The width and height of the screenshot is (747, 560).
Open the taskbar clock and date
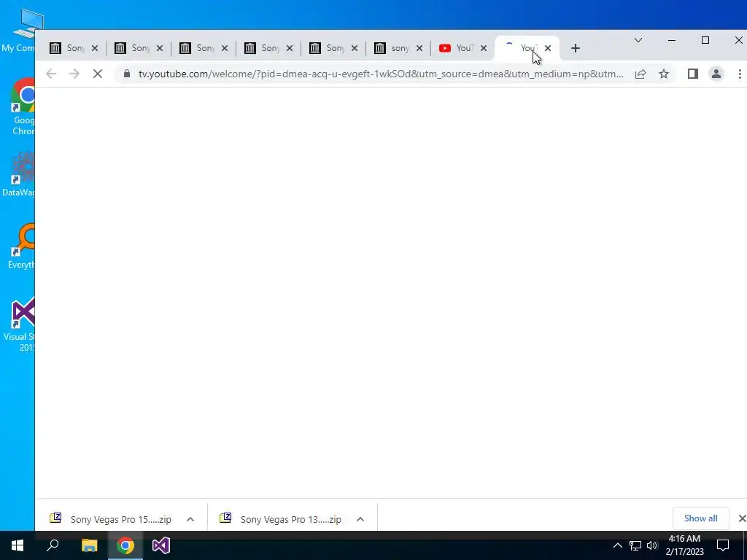684,545
